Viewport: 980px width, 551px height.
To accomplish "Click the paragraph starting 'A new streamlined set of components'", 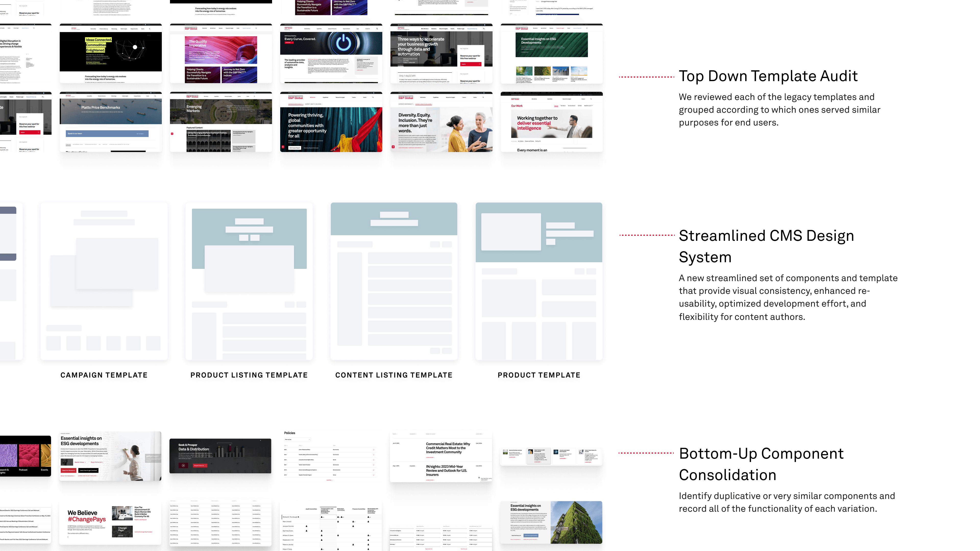I will [x=788, y=297].
